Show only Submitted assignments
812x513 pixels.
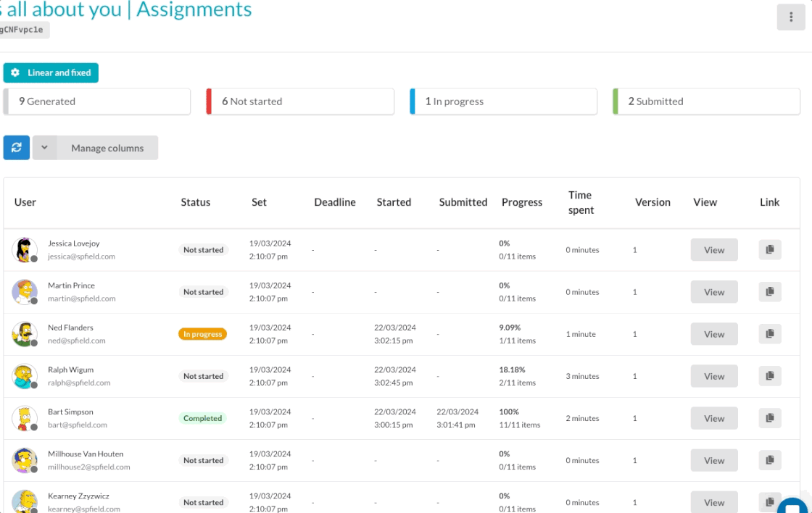pos(705,101)
